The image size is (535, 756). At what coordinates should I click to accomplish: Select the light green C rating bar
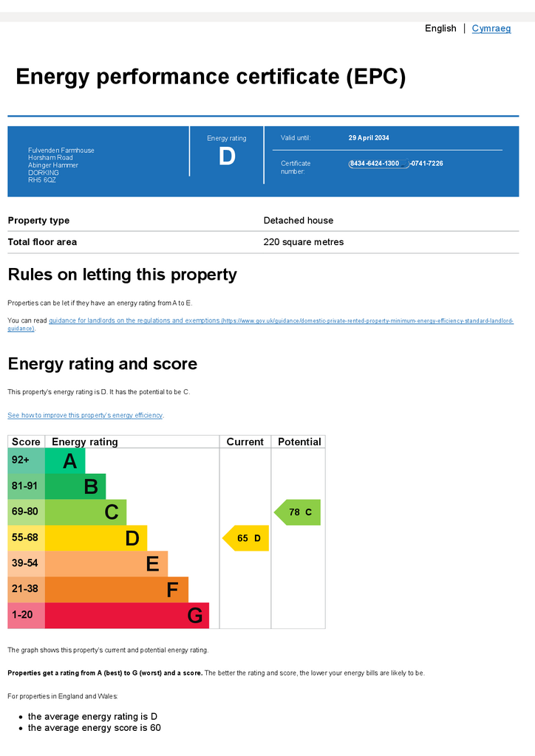pos(86,512)
